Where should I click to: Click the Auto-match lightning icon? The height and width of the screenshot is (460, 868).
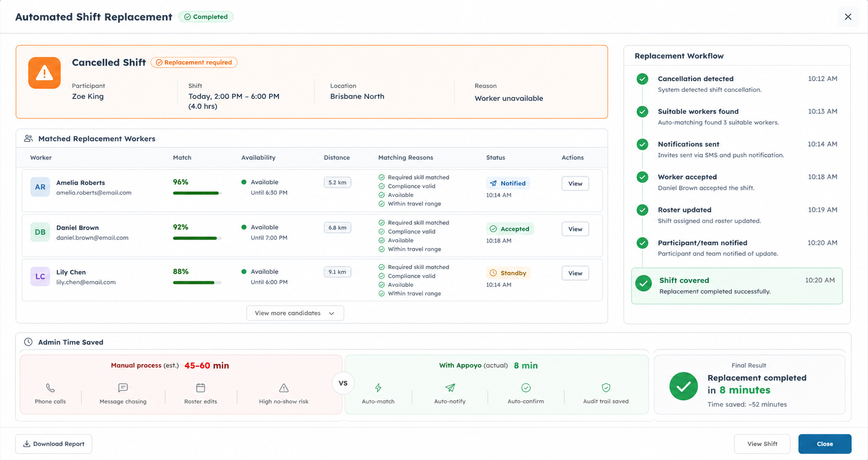pyautogui.click(x=378, y=388)
